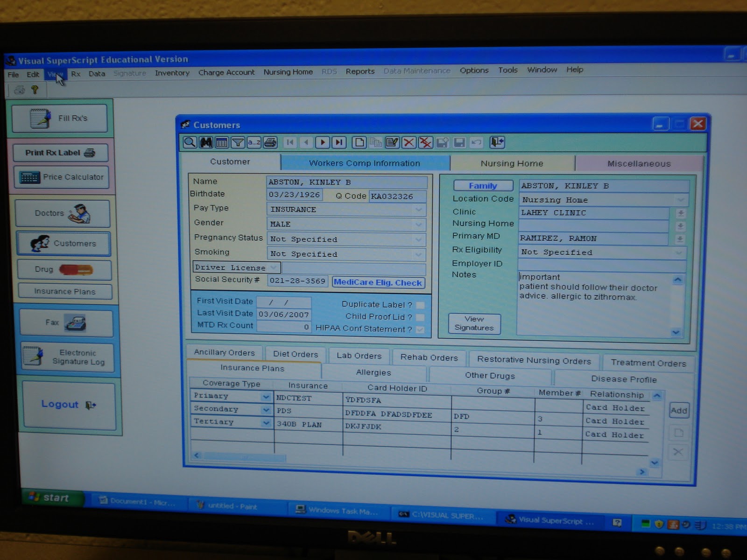Open the Doctors module
This screenshot has width=747, height=560.
tap(62, 213)
